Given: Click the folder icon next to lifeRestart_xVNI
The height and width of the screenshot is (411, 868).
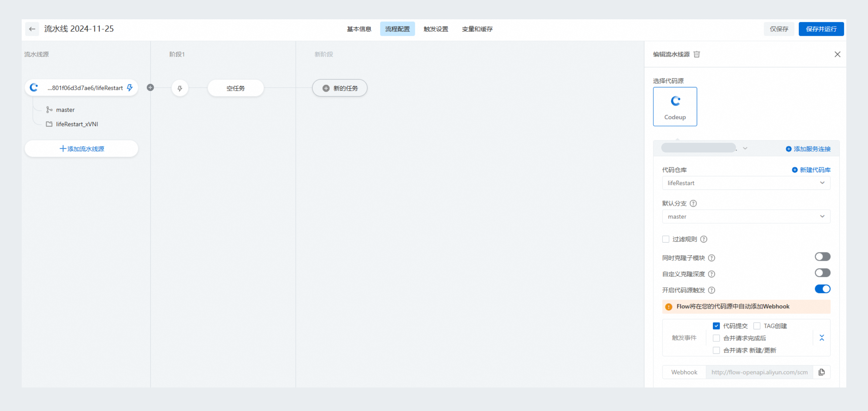Looking at the screenshot, I should [x=49, y=124].
